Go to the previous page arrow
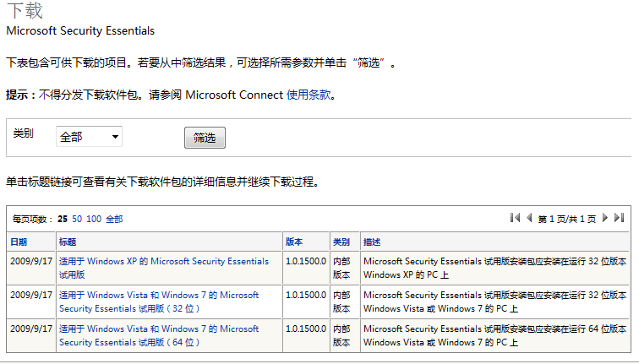Image resolution: width=639 pixels, height=364 pixels. pos(529,218)
